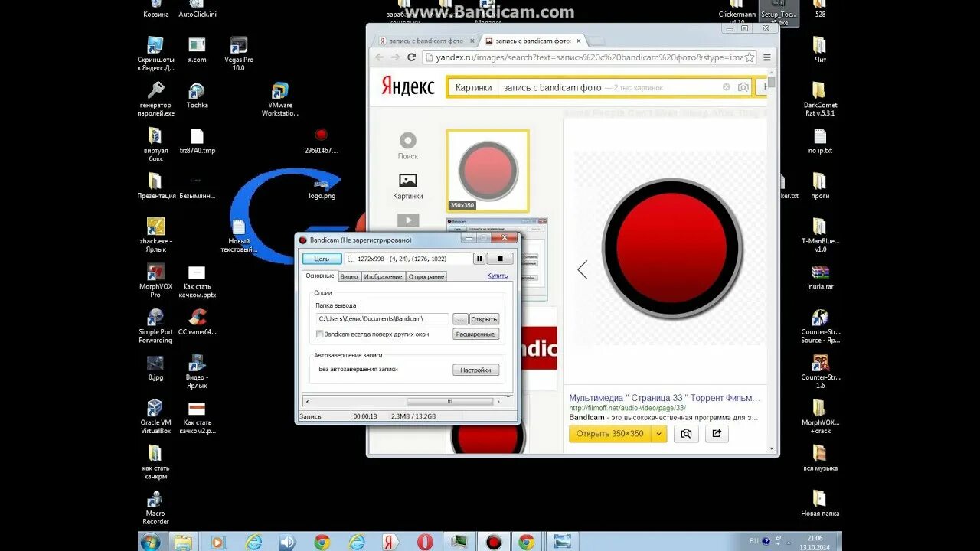The height and width of the screenshot is (551, 980).
Task: Click the Купить link in Bandicam
Action: pos(497,275)
